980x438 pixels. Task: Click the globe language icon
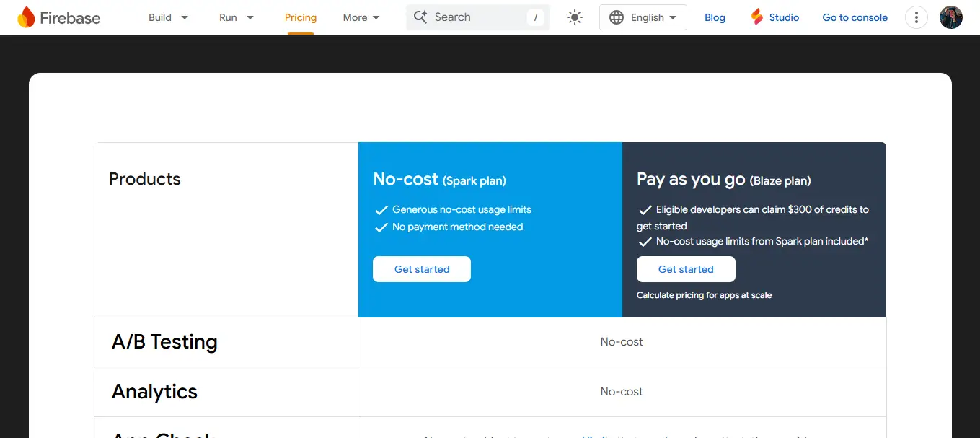pyautogui.click(x=617, y=17)
